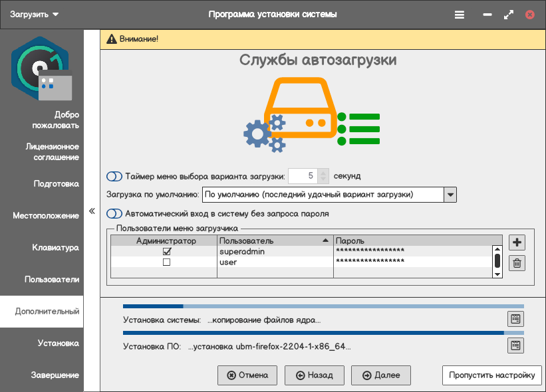
Task: Click the system installation progress bar
Action: [x=323, y=306]
